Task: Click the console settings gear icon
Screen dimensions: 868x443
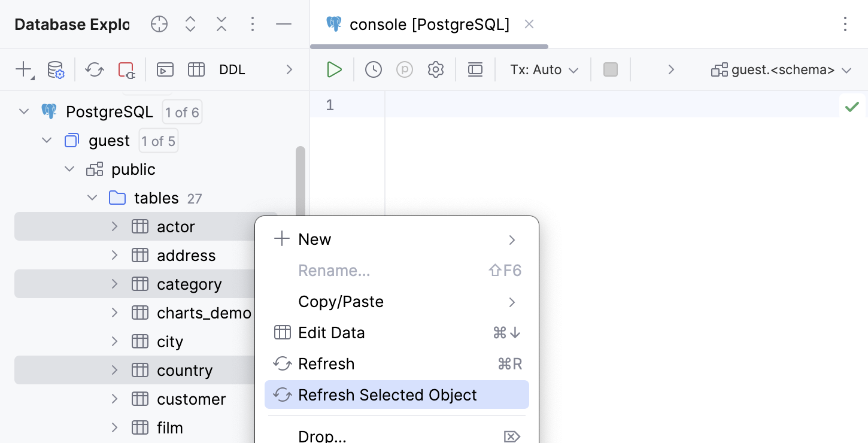Action: [435, 69]
